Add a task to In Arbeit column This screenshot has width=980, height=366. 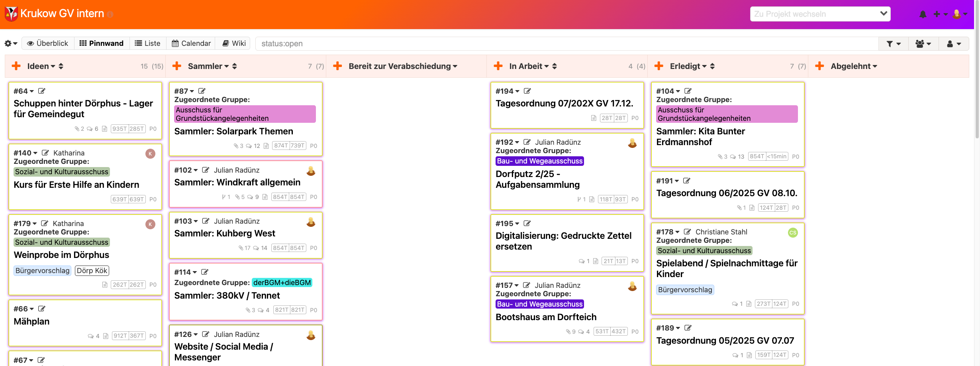click(x=498, y=66)
